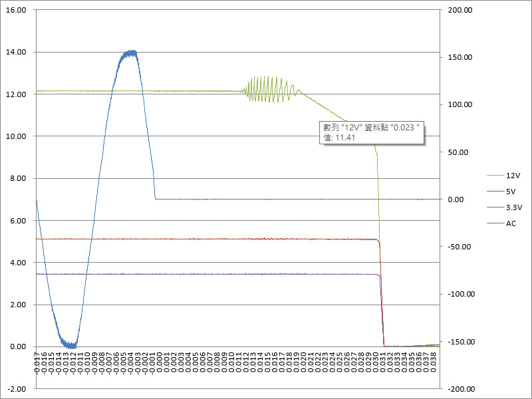Click left axis label -2.00
The image size is (532, 399).
click(17, 389)
